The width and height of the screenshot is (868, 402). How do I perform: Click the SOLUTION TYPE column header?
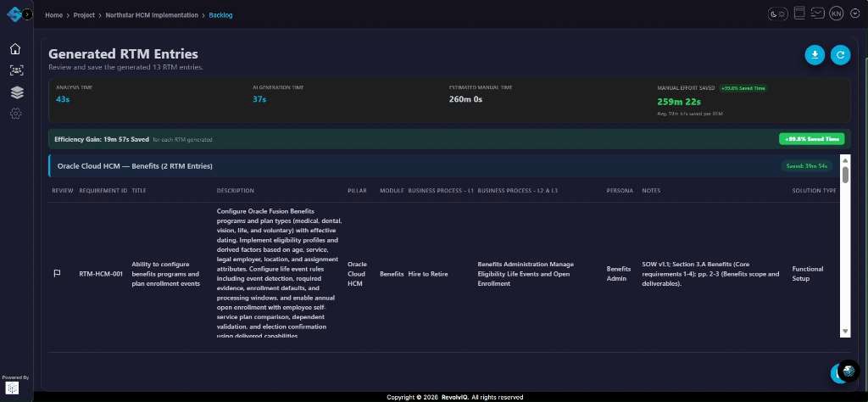point(815,191)
